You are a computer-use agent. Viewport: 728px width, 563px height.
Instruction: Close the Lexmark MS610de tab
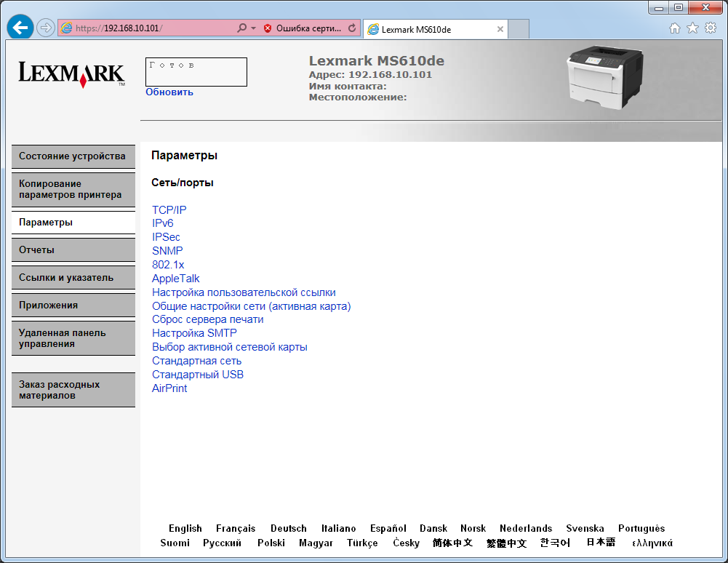[x=500, y=29]
